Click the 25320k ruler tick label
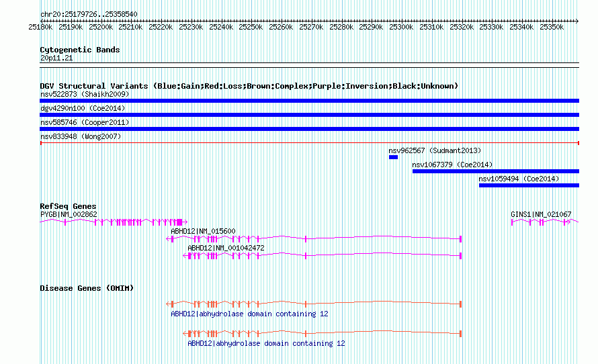598x364 pixels. (462, 27)
